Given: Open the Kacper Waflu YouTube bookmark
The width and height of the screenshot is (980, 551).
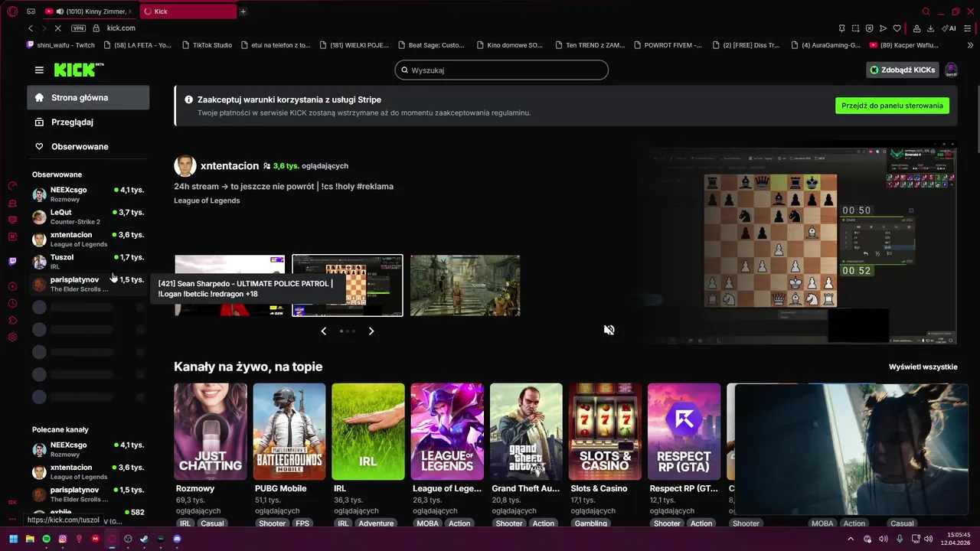Looking at the screenshot, I should coord(904,45).
